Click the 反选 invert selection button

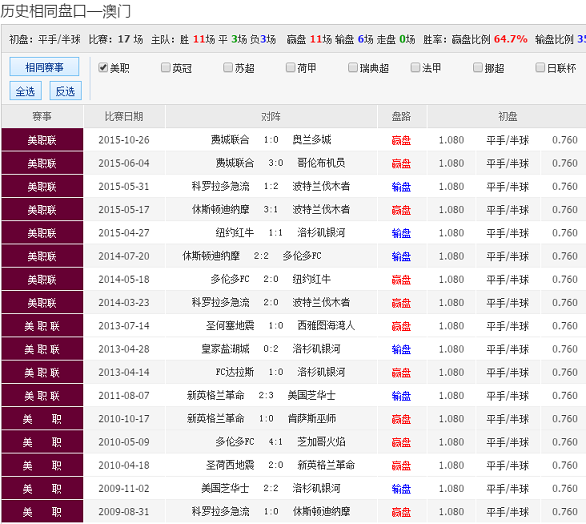coord(65,91)
